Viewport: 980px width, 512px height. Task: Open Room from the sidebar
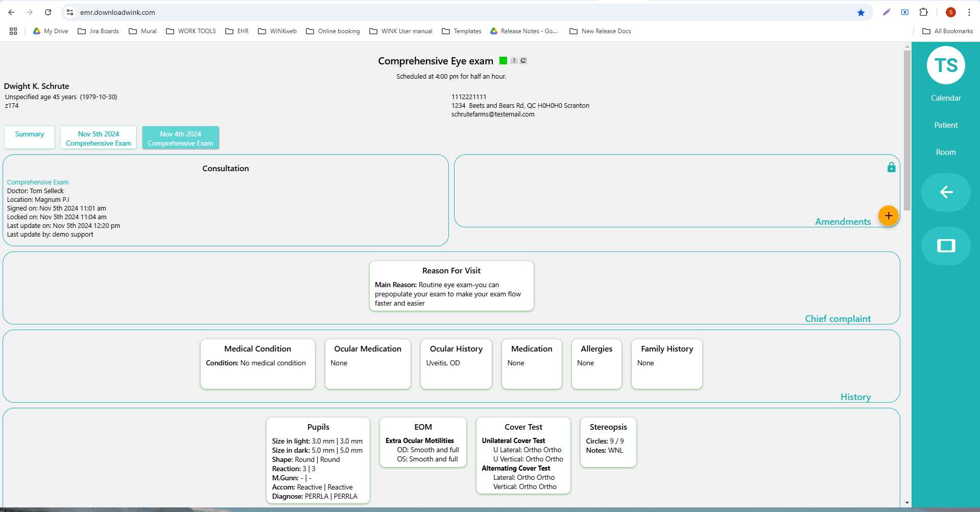(x=946, y=152)
